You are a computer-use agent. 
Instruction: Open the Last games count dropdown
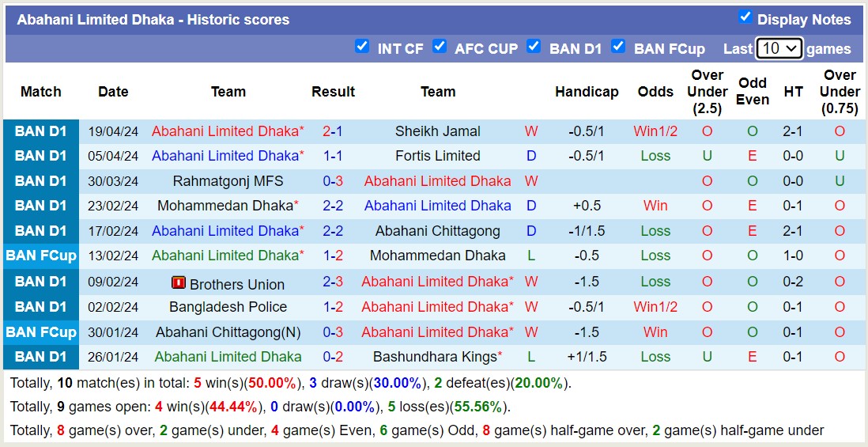coord(779,48)
